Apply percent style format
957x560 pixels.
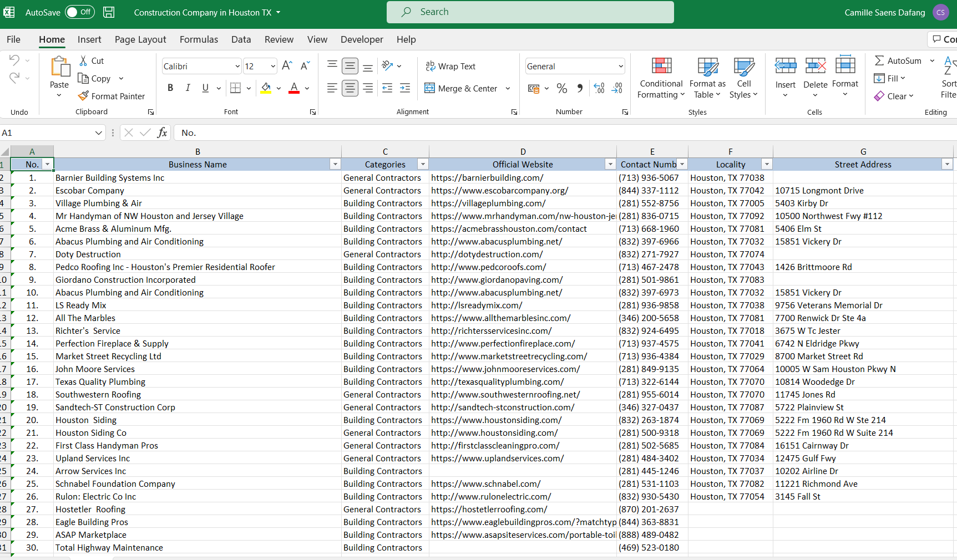[562, 88]
